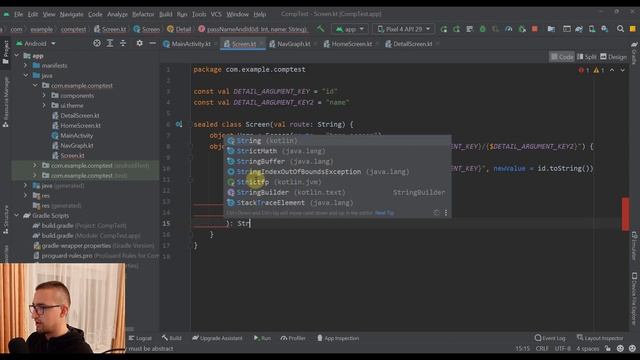The width and height of the screenshot is (640, 360).
Task: Click the Sync Project with Gradle icon
Action: coord(579,29)
